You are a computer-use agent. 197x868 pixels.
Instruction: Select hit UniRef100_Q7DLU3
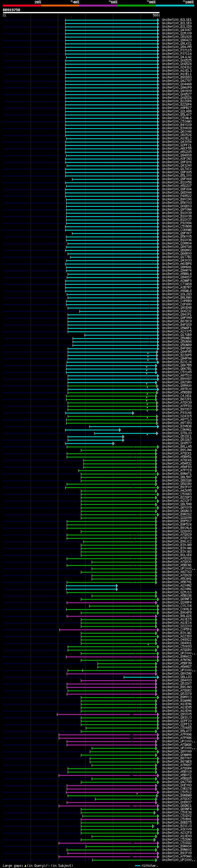tap(176, 433)
